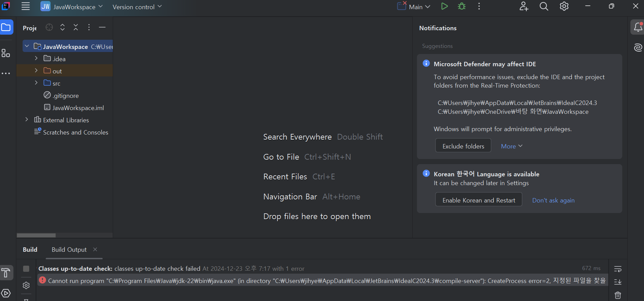Expand all in Project tree
The image size is (644, 301).
pos(62,28)
